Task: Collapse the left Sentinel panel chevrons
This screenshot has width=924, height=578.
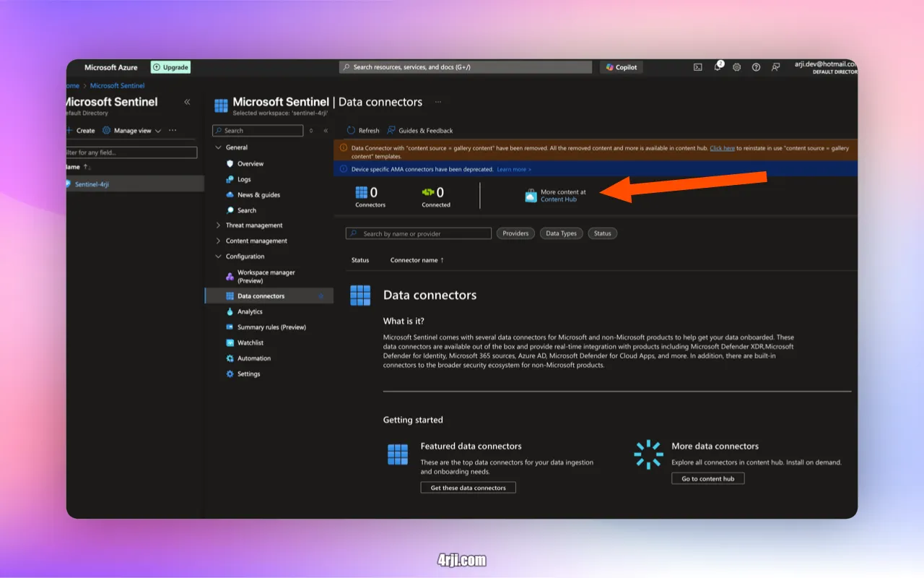Action: [x=187, y=102]
